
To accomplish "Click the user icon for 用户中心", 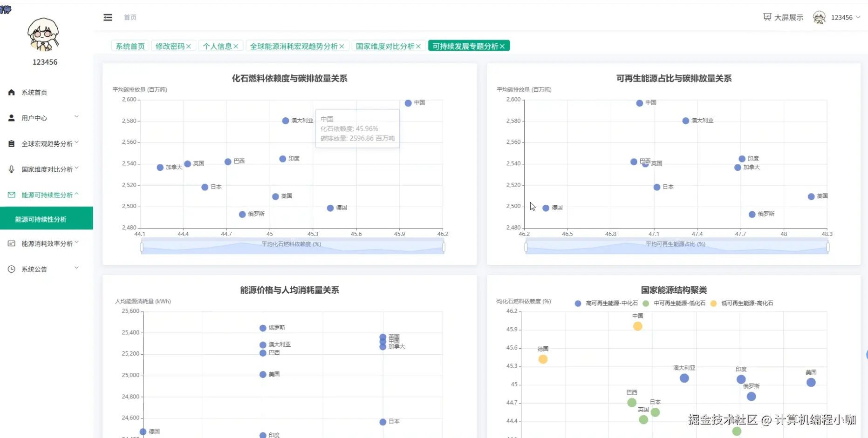I will pos(11,118).
